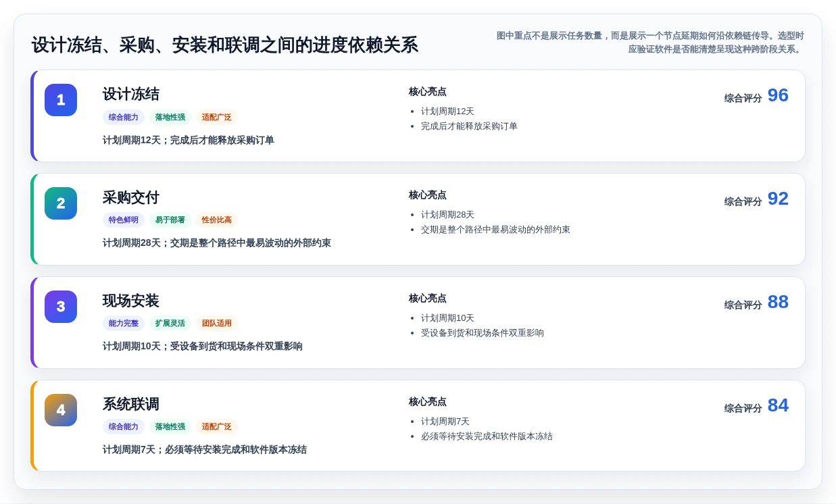Open the 系统联调 card title
The image size is (836, 504).
131,405
